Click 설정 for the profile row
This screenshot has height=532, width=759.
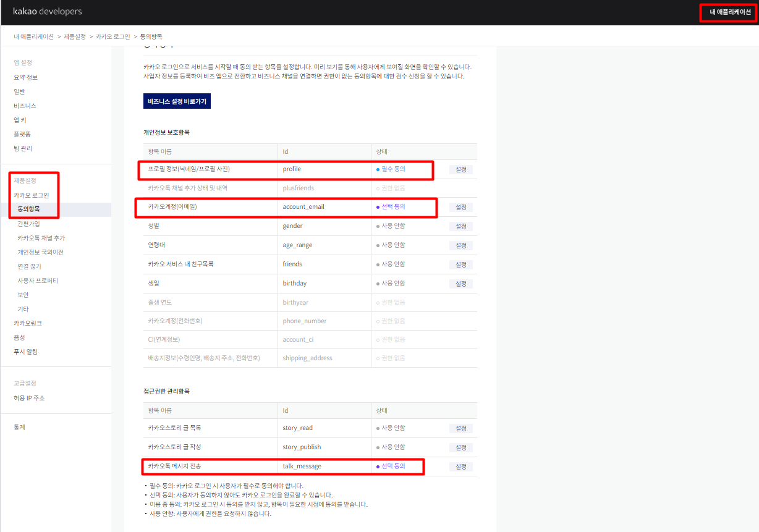click(x=461, y=169)
